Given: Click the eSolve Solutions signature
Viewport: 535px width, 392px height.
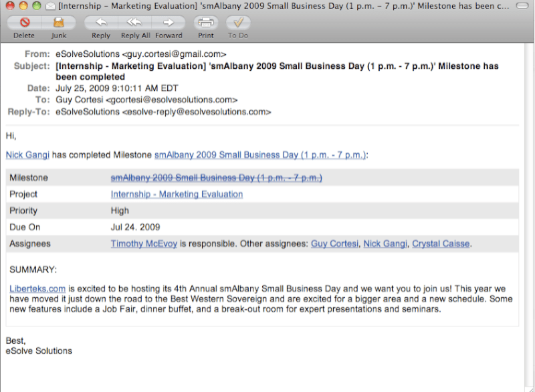Looking at the screenshot, I should [x=39, y=351].
